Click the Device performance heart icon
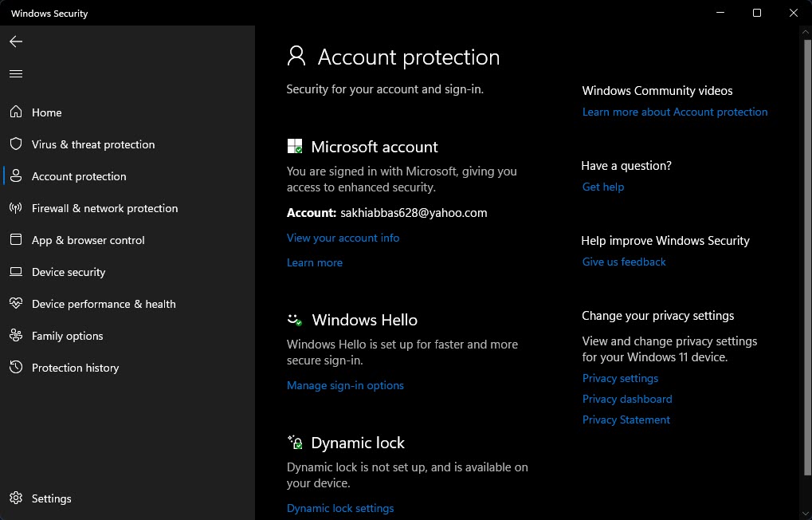The height and width of the screenshot is (520, 812). pos(16,303)
